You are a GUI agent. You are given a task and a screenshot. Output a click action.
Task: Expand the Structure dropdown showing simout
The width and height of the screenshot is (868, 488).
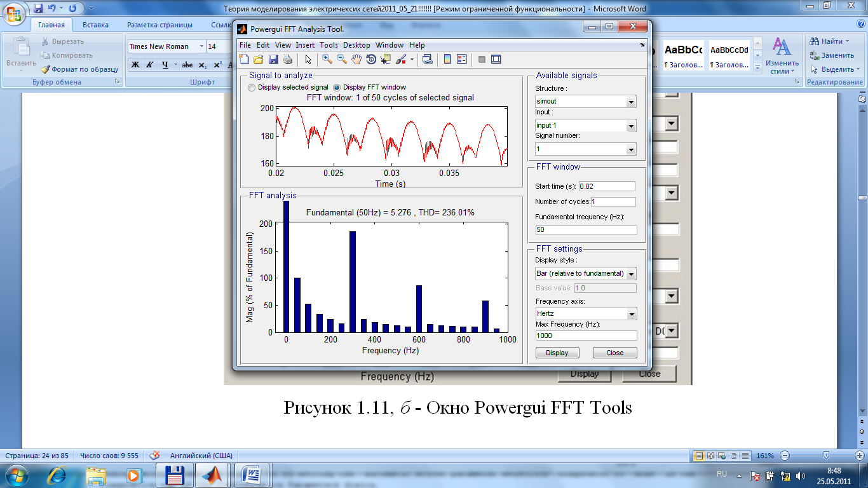tap(631, 102)
